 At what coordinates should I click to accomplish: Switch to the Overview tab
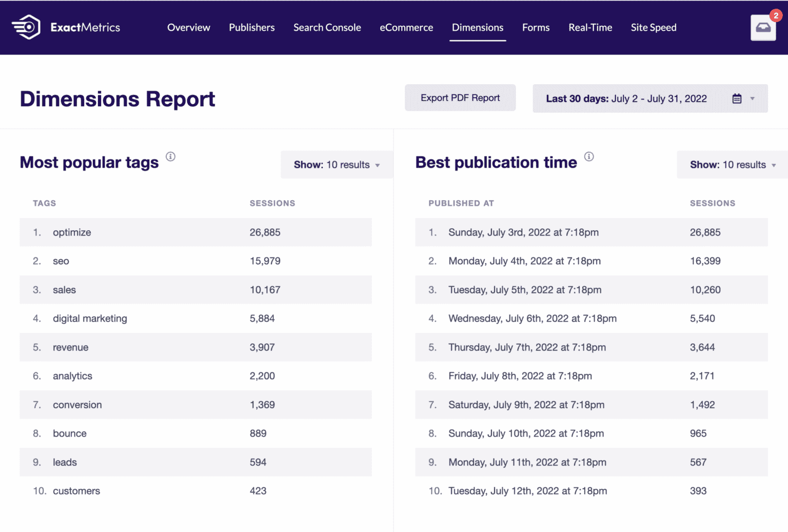(x=188, y=28)
